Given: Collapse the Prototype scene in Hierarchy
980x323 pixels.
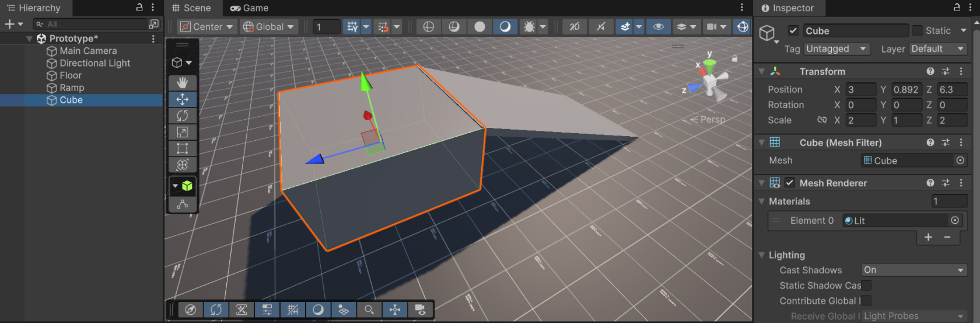Looking at the screenshot, I should pyautogui.click(x=30, y=39).
